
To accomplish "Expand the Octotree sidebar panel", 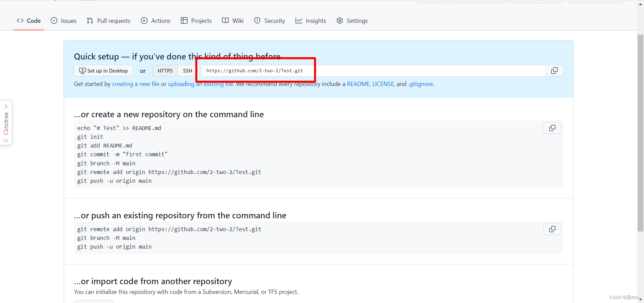I will pos(6,123).
